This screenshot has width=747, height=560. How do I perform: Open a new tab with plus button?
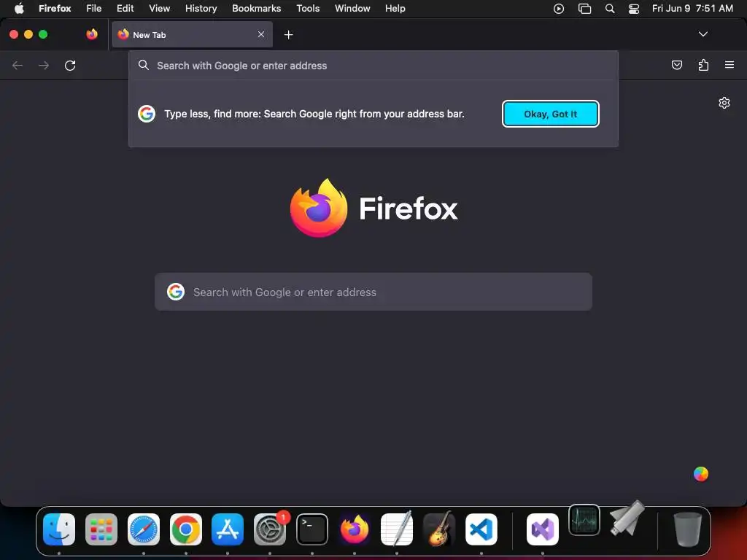tap(288, 35)
